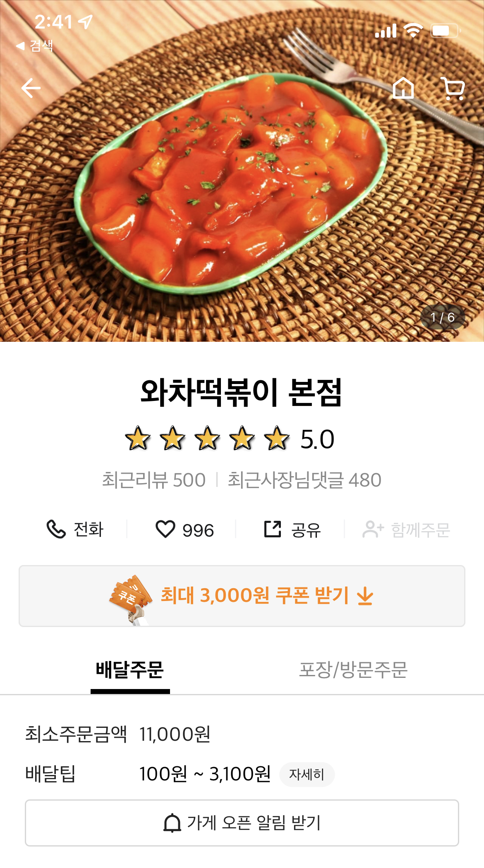The height and width of the screenshot is (868, 484).
Task: Tap the 1 / 6 photo counter
Action: click(443, 317)
